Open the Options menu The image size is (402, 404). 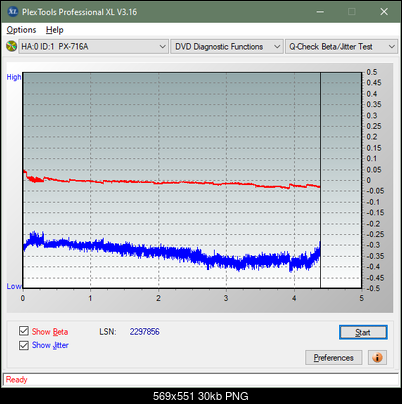21,30
